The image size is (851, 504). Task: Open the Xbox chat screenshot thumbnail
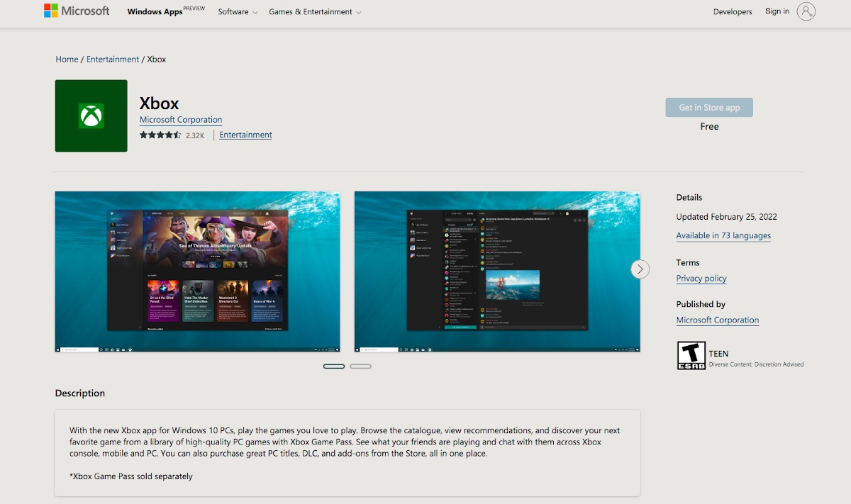point(497,271)
